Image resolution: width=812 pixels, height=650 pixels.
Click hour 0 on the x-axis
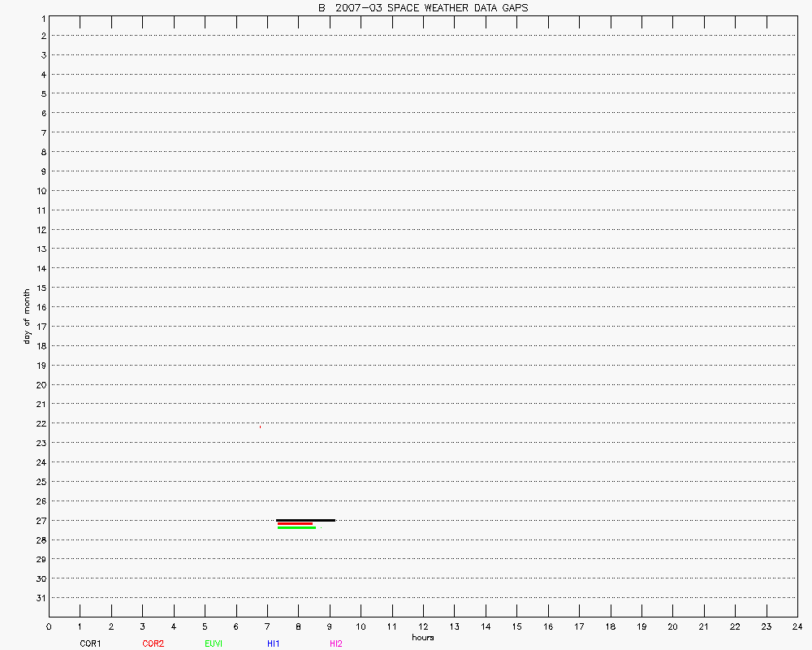[49, 626]
